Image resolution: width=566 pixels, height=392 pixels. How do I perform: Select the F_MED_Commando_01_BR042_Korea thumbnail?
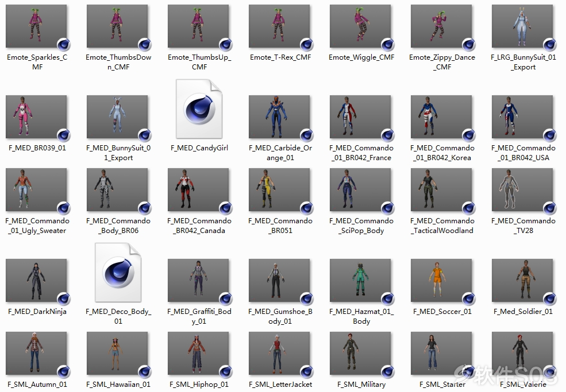(441, 117)
